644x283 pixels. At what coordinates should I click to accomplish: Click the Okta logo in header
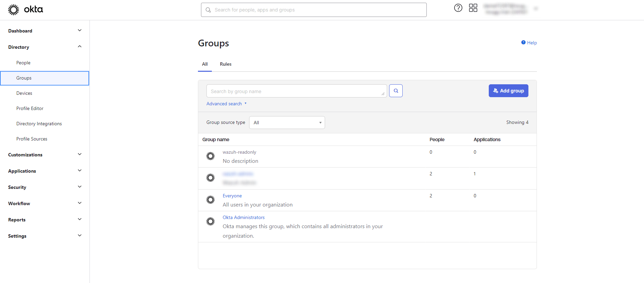tap(25, 9)
